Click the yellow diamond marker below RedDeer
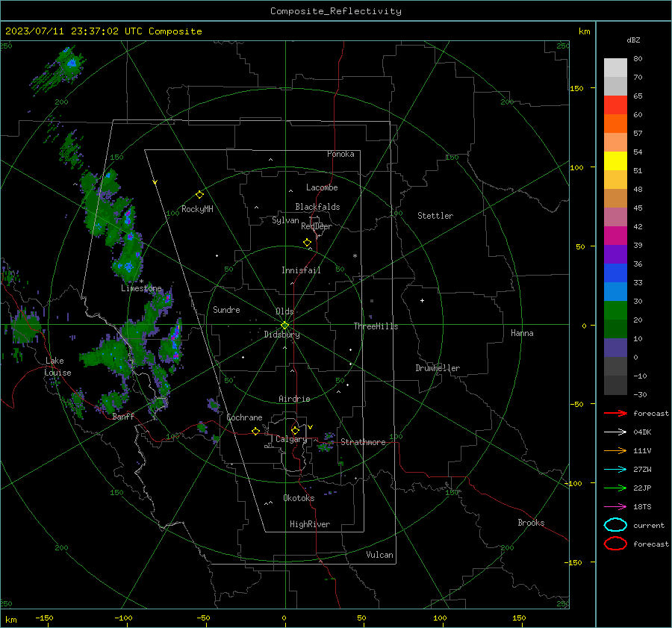The height and width of the screenshot is (628, 672). (x=307, y=243)
